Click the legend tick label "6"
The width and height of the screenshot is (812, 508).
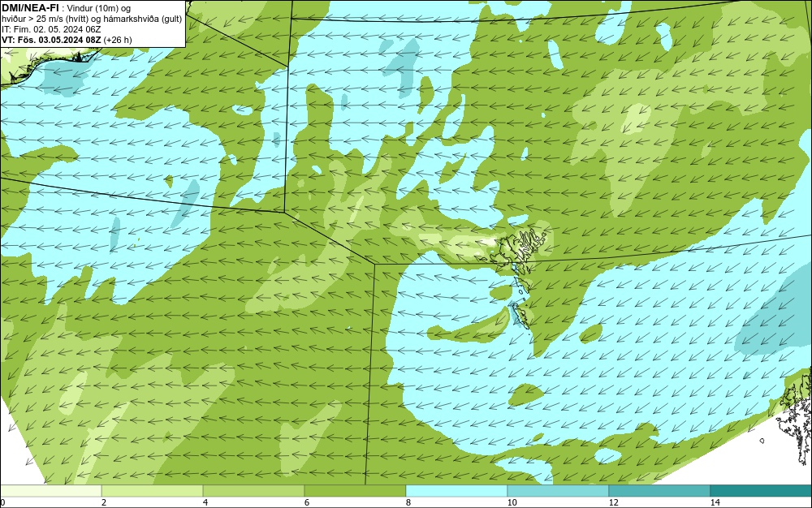coord(307,503)
